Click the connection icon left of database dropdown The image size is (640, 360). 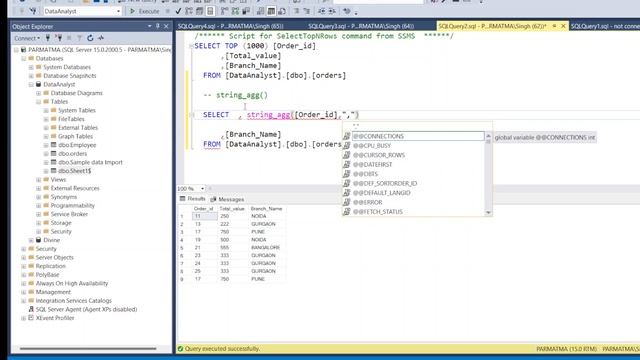pos(33,11)
